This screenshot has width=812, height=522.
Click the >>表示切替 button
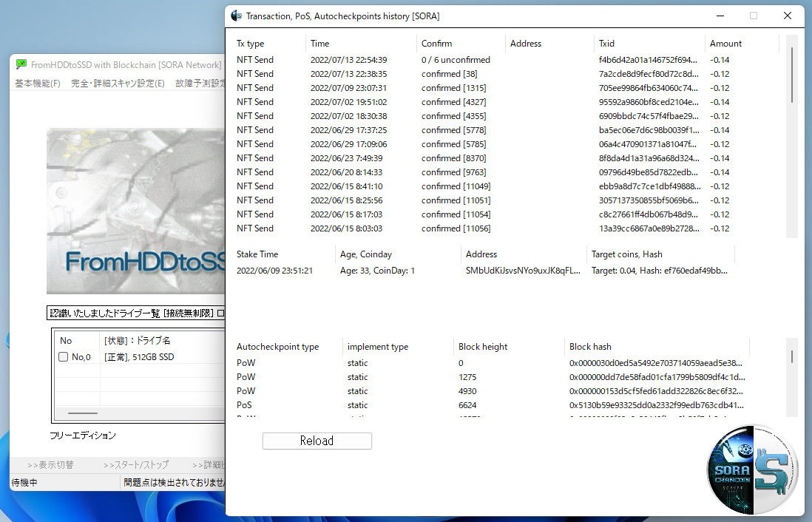coord(50,464)
